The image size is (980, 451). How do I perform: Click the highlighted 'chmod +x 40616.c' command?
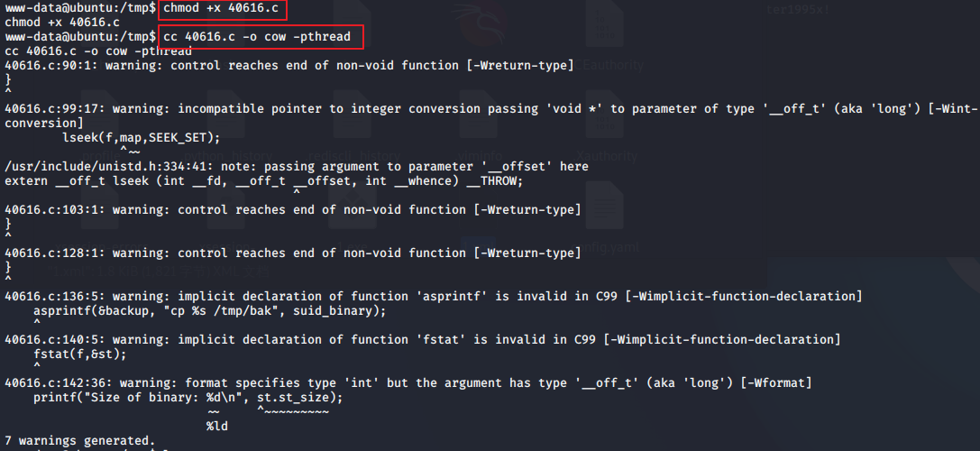pos(224,11)
